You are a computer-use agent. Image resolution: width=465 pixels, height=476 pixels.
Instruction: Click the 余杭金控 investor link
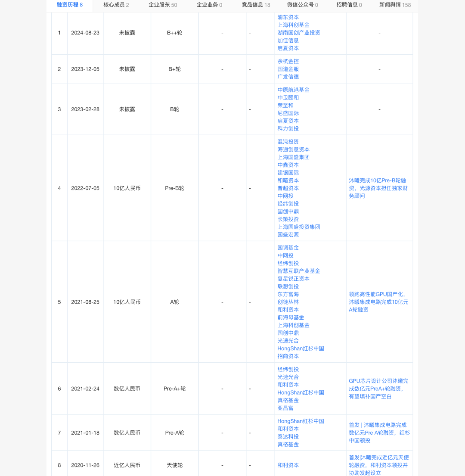288,61
